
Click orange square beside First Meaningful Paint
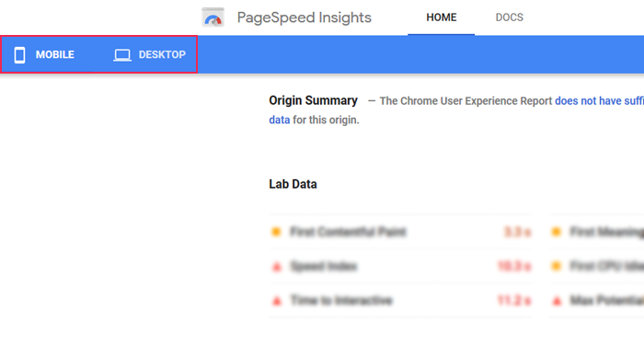point(557,232)
